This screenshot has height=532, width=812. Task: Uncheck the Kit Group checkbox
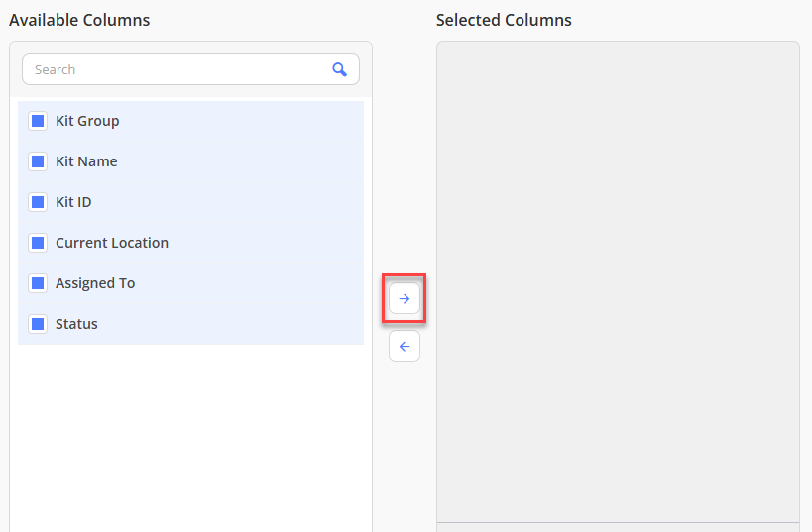pos(38,121)
